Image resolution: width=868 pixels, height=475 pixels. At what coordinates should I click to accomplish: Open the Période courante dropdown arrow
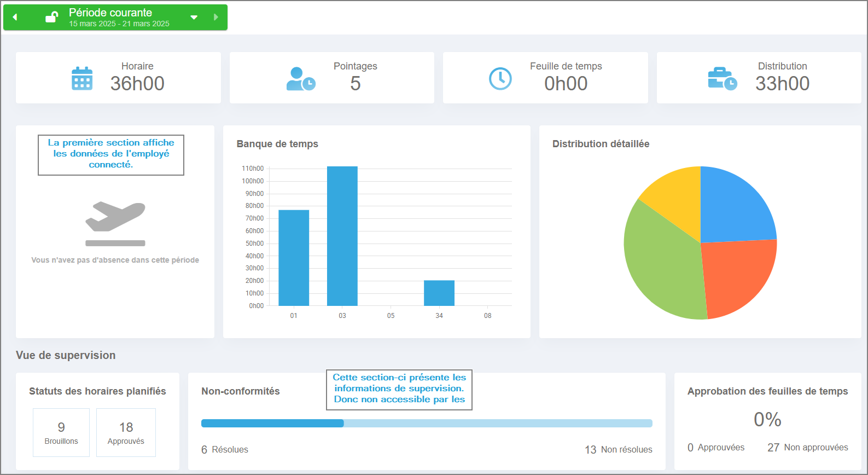coord(194,18)
